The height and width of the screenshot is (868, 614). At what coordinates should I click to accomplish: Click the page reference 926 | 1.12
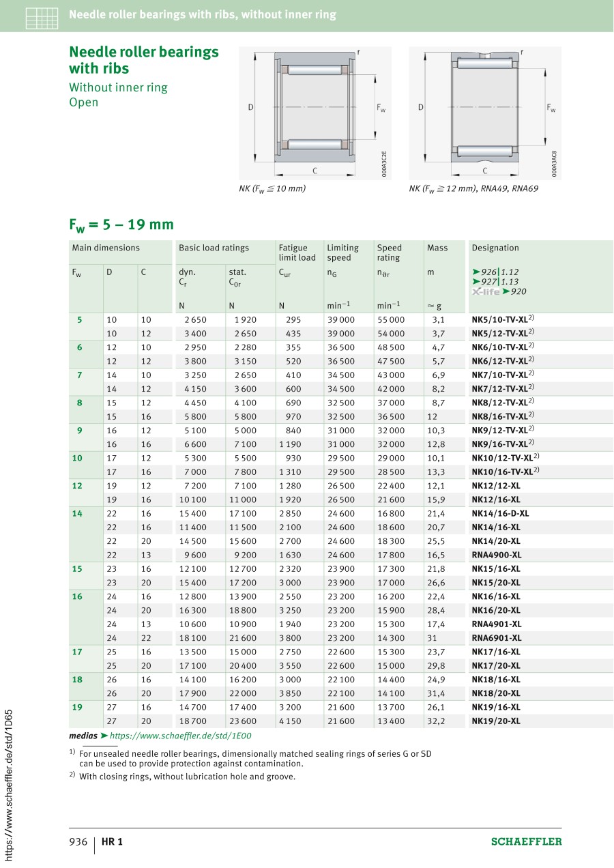coord(495,272)
